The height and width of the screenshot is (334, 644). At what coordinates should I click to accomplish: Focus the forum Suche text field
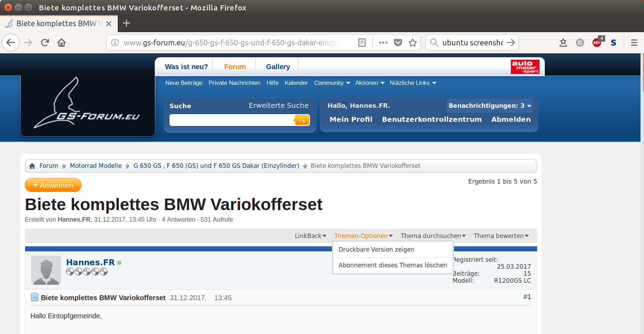click(231, 120)
